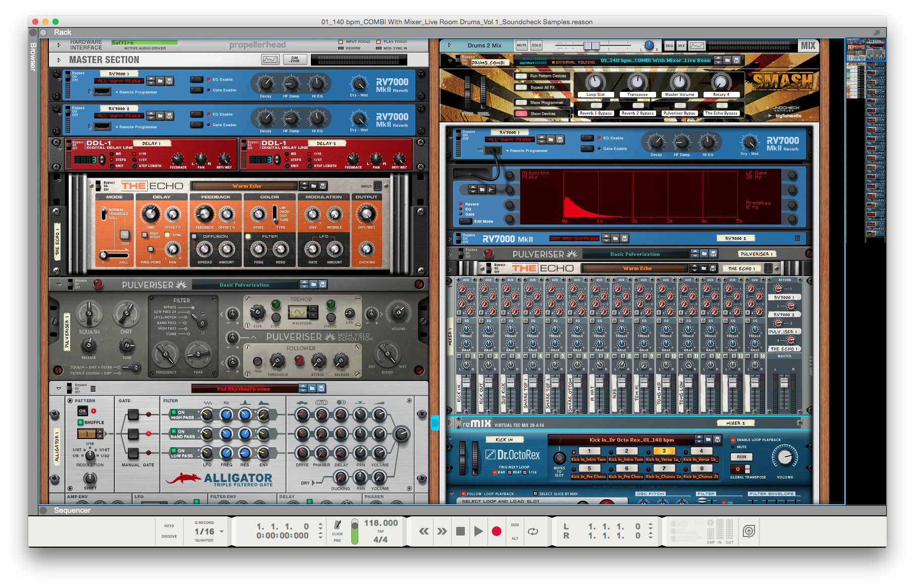Toggle Gate Enable on left RV7000 1
The width and height of the screenshot is (915, 588).
point(196,90)
